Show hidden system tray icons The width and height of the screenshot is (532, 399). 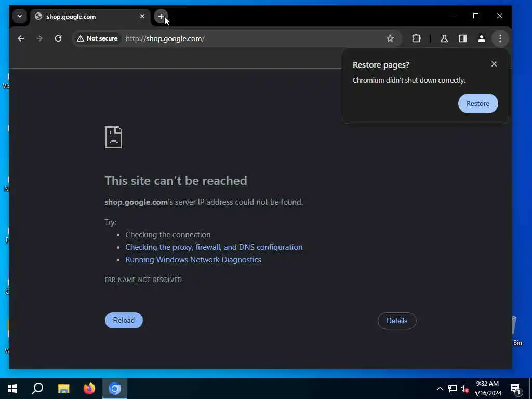tap(440, 389)
